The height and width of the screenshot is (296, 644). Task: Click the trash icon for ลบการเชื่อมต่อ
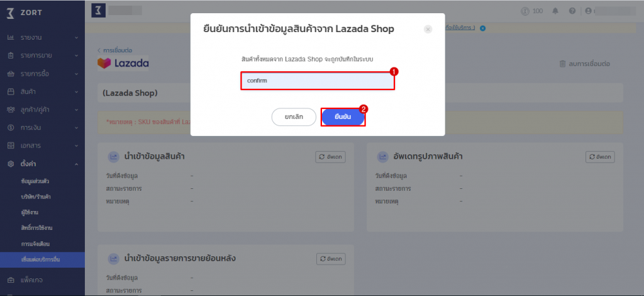point(562,64)
